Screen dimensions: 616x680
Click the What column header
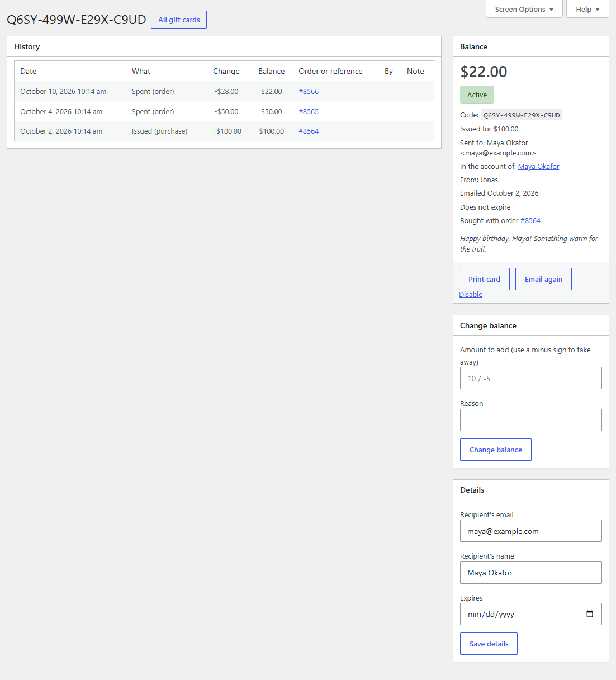point(141,72)
